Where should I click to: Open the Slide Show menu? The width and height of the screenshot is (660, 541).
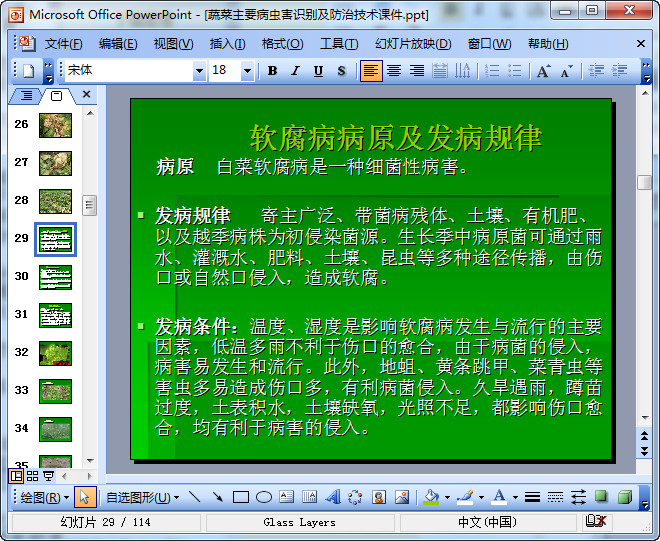tap(412, 44)
